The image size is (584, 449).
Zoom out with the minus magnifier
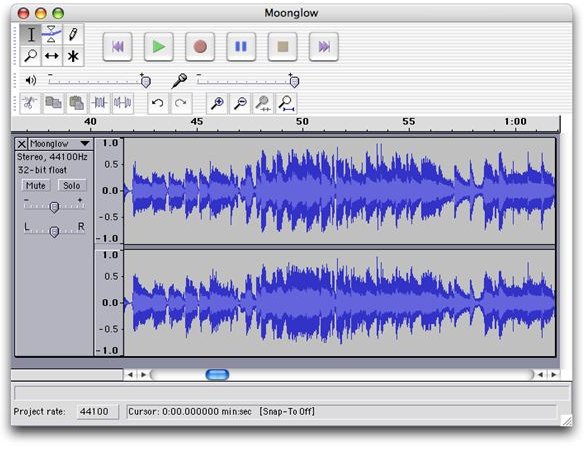point(240,103)
